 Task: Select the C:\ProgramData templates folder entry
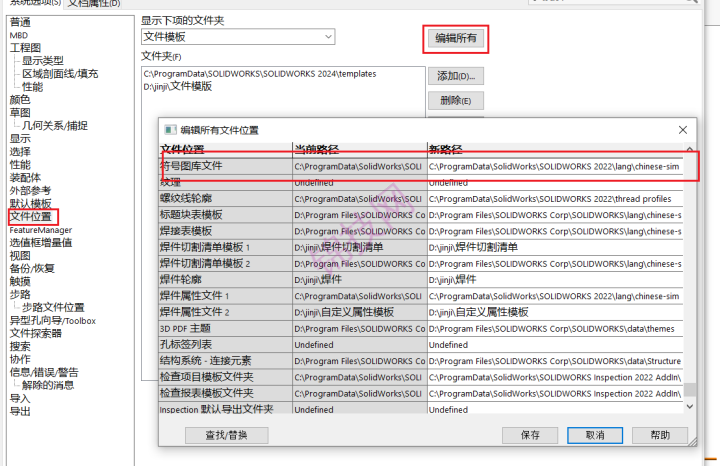pyautogui.click(x=259, y=73)
